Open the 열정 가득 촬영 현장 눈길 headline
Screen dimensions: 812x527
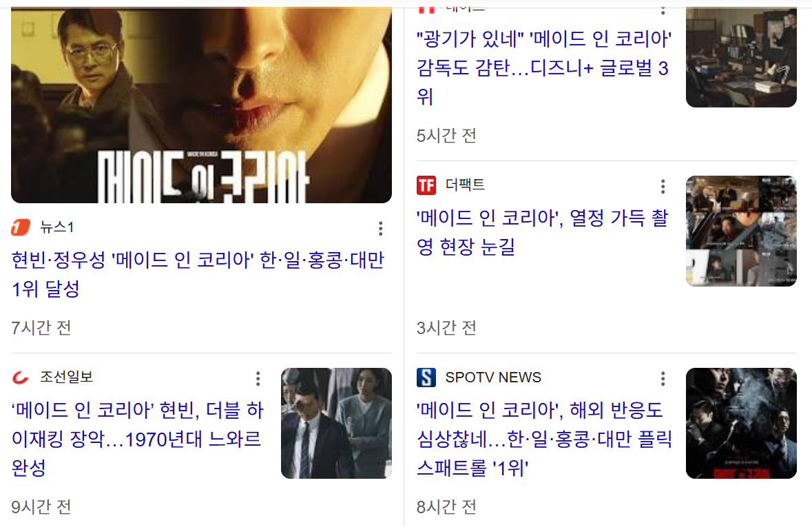542,232
